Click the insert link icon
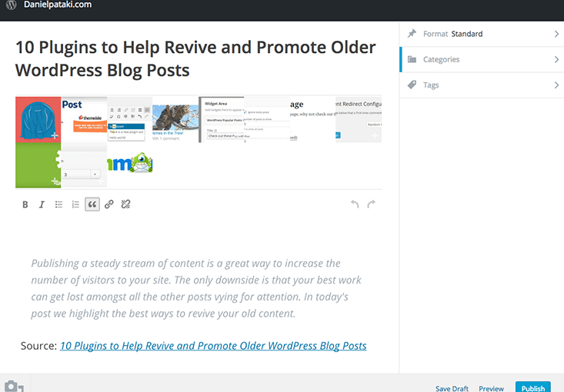 pos(109,204)
